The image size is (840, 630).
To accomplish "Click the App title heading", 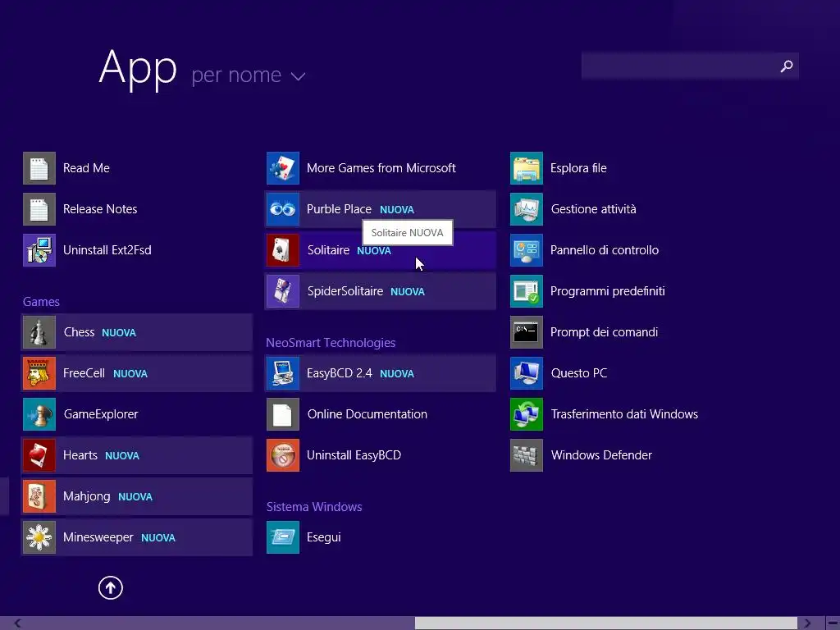I will (x=138, y=68).
